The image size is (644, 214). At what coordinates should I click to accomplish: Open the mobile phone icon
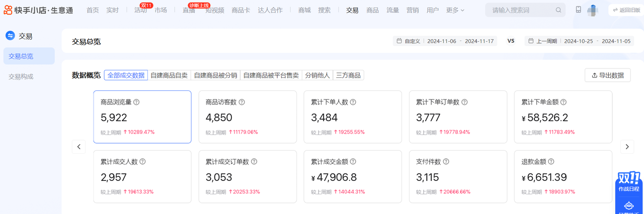coord(579,10)
